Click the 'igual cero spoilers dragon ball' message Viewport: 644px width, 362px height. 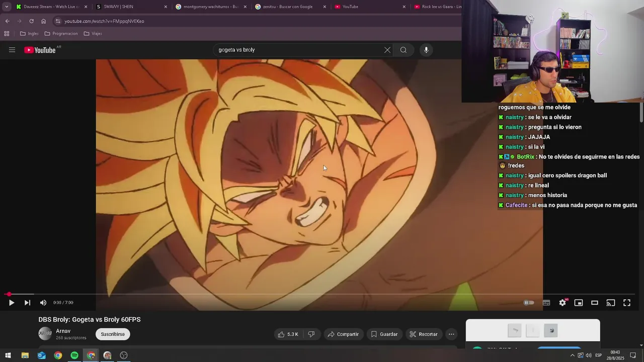[568, 175]
